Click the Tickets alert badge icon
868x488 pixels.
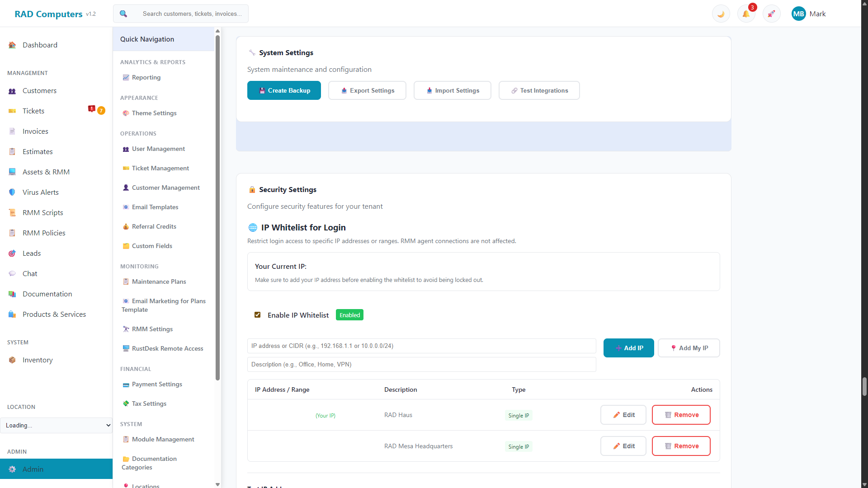point(92,109)
